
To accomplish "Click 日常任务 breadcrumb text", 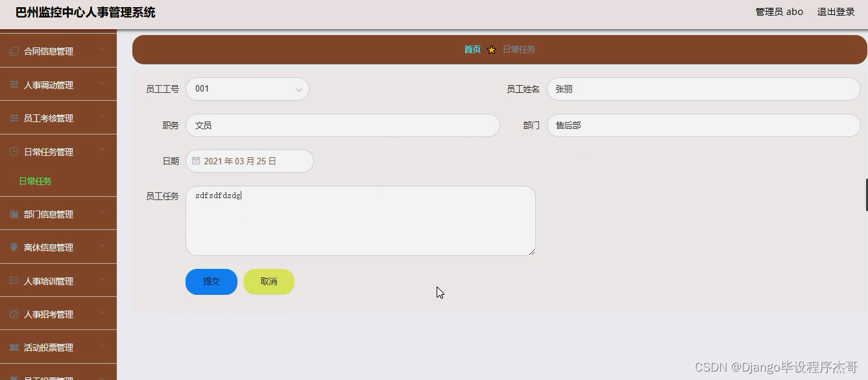I will [x=519, y=49].
